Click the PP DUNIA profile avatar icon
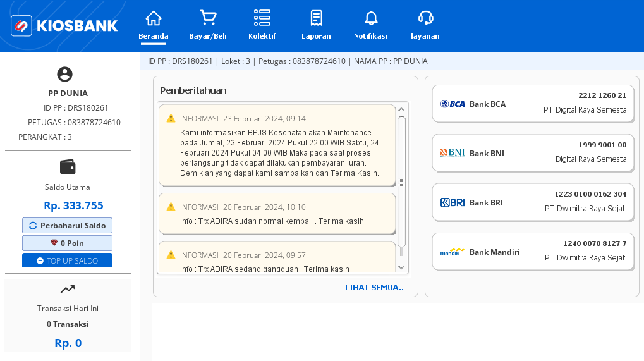This screenshot has width=644, height=361. coord(64,75)
